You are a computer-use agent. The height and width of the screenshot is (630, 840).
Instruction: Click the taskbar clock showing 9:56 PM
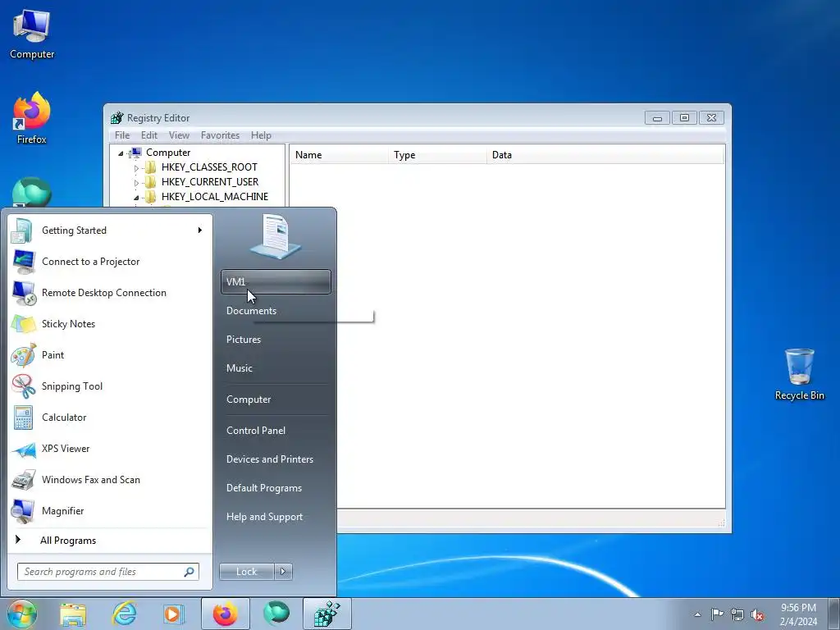coord(798,614)
